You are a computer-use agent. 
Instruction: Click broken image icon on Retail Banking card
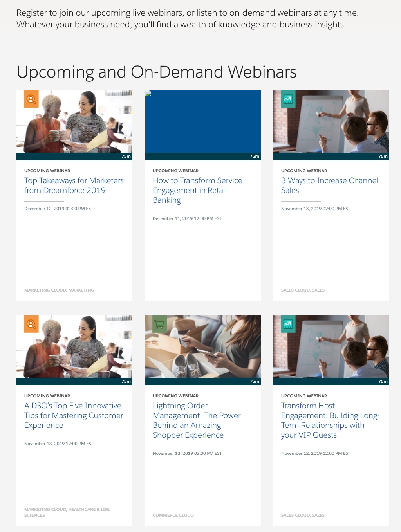coord(148,93)
